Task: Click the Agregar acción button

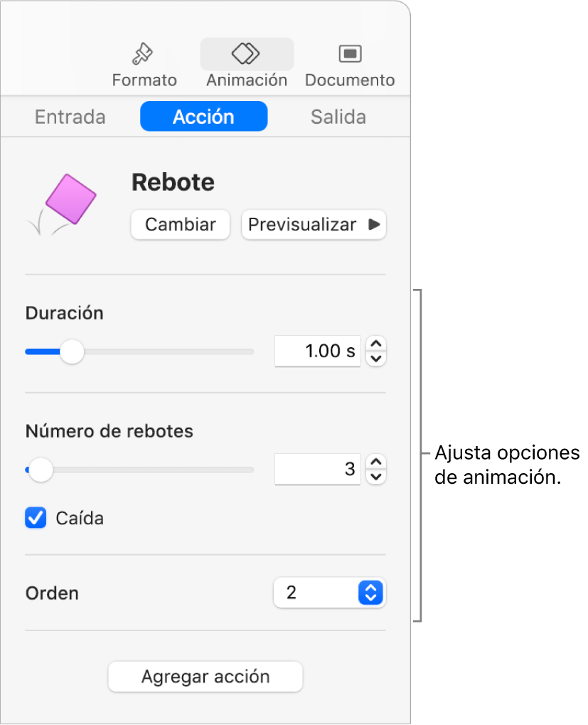Action: tap(205, 677)
